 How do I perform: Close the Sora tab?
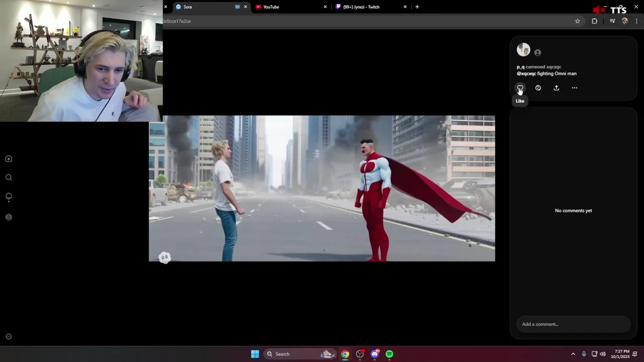pyautogui.click(x=246, y=7)
